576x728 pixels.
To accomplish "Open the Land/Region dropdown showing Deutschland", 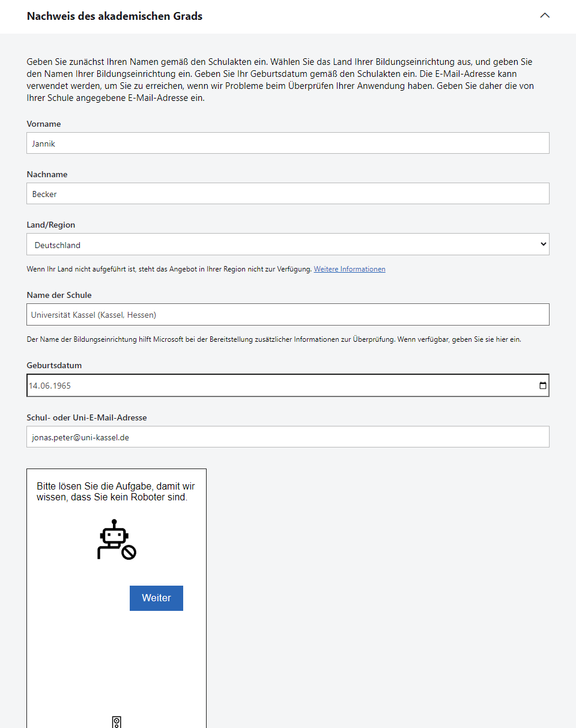I will (288, 244).
